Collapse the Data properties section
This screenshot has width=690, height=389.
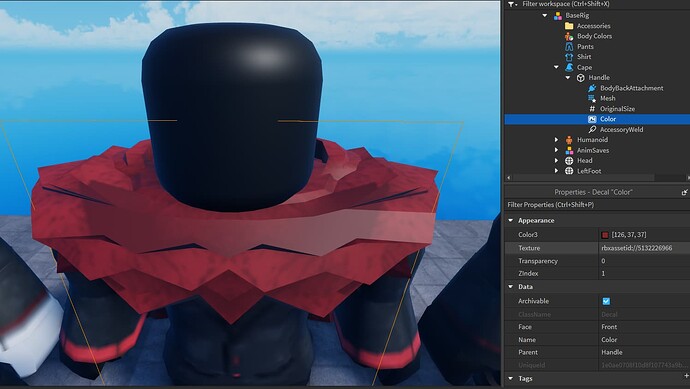pyautogui.click(x=511, y=286)
